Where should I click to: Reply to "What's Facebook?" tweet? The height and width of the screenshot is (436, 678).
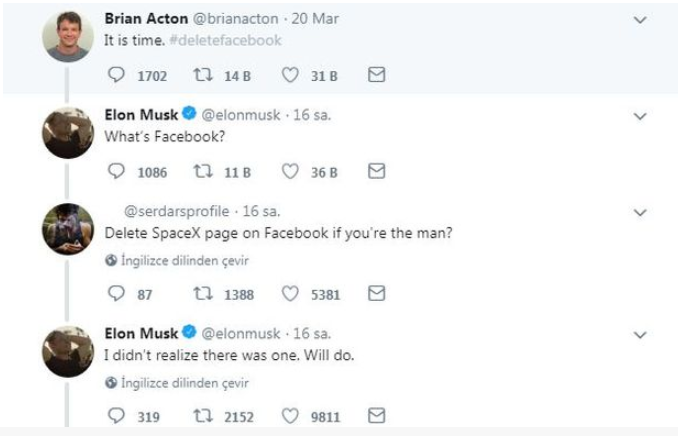(x=115, y=171)
